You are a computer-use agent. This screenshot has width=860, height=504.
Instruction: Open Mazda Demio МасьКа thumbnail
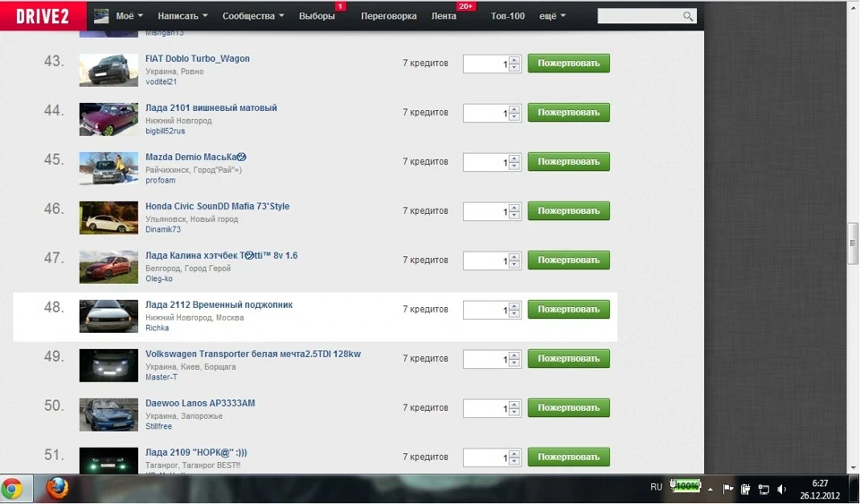click(x=108, y=168)
